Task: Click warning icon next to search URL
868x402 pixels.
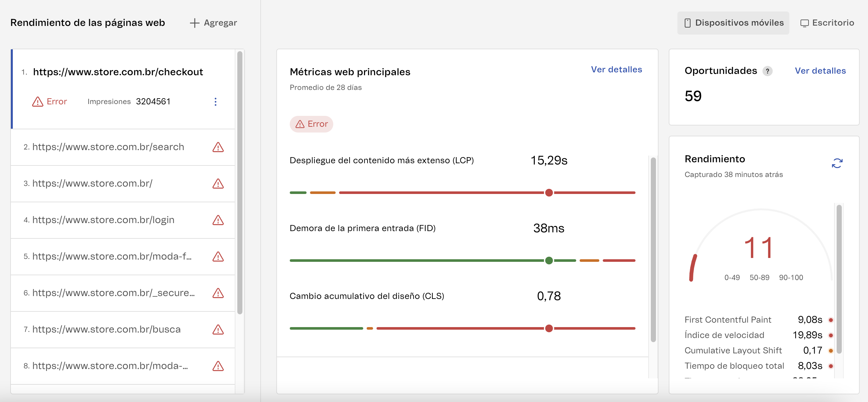Action: tap(218, 147)
